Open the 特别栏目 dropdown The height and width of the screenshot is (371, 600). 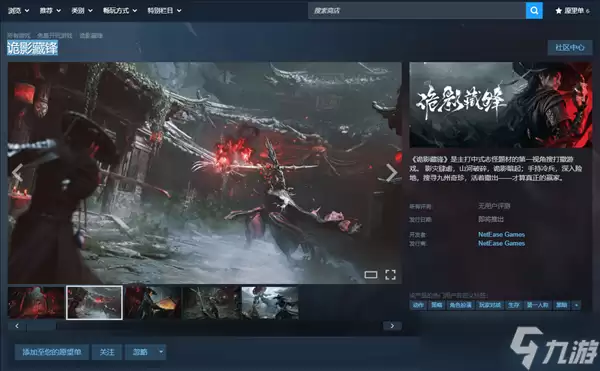click(164, 11)
